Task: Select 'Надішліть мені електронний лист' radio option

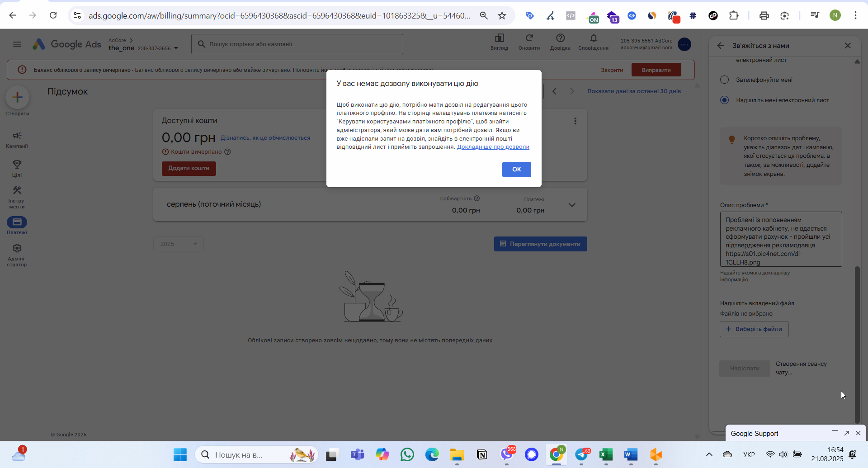Action: [724, 100]
